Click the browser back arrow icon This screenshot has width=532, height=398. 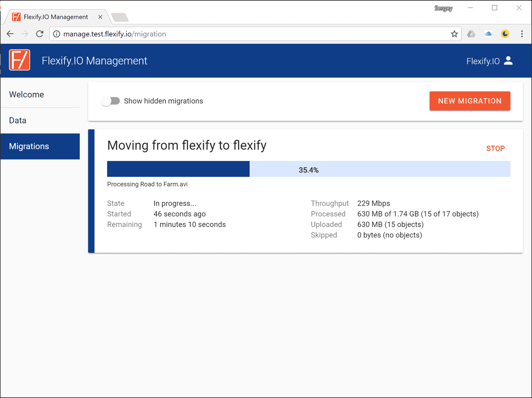10,34
